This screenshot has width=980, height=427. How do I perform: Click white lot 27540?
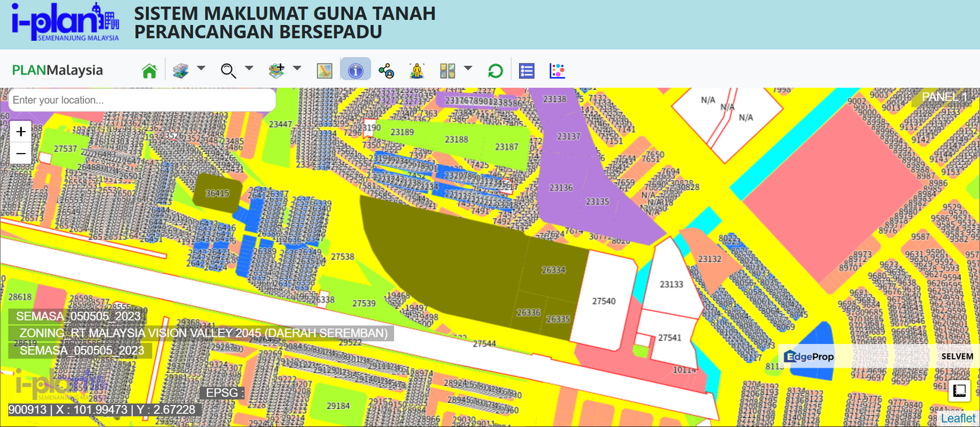604,301
